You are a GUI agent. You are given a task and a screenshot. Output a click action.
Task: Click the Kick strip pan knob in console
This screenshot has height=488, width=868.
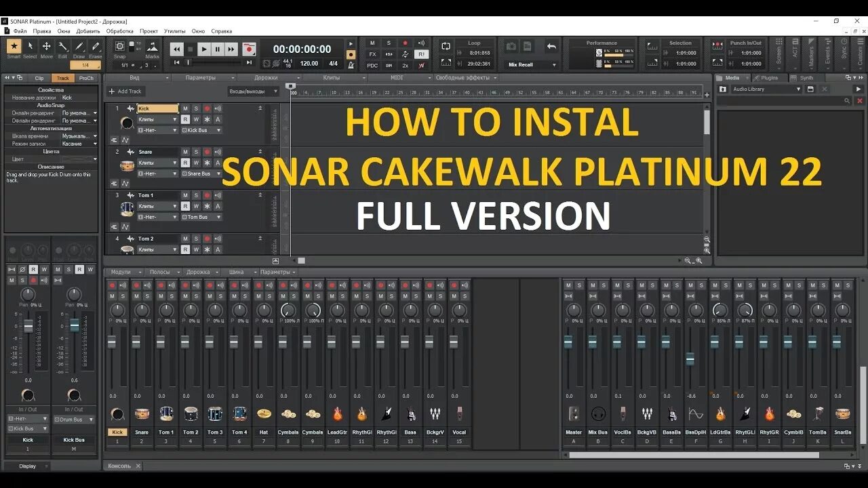coord(117,310)
